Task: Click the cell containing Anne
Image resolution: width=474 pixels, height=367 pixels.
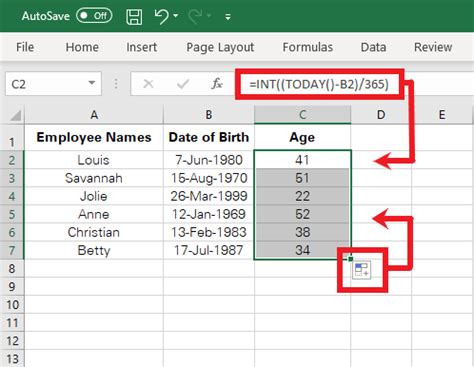Action: pyautogui.click(x=94, y=214)
